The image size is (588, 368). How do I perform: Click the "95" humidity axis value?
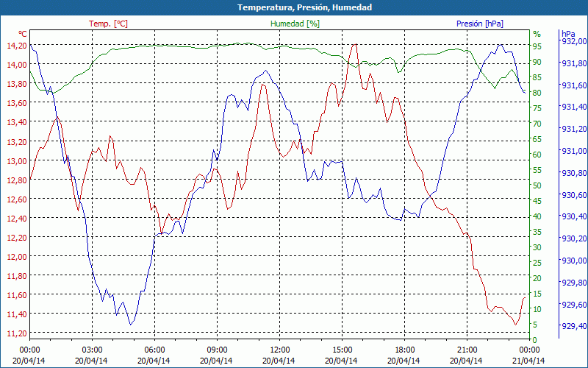[x=537, y=46]
